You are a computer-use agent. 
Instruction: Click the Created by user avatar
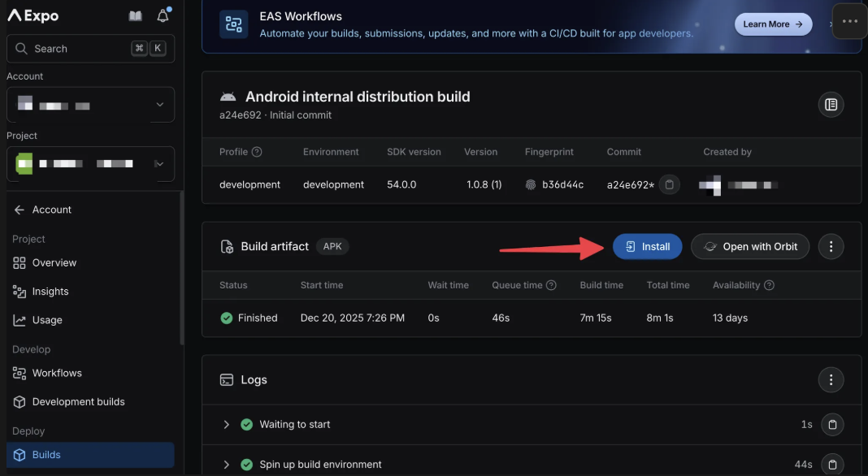(710, 185)
